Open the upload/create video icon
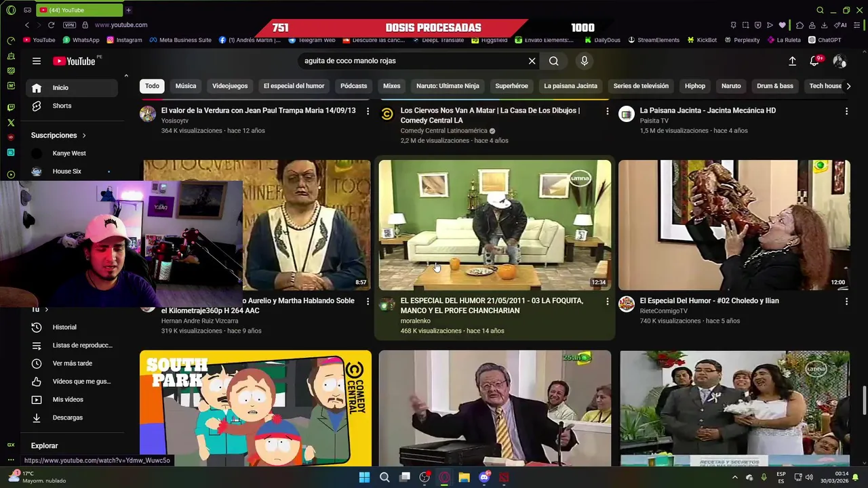 click(792, 61)
